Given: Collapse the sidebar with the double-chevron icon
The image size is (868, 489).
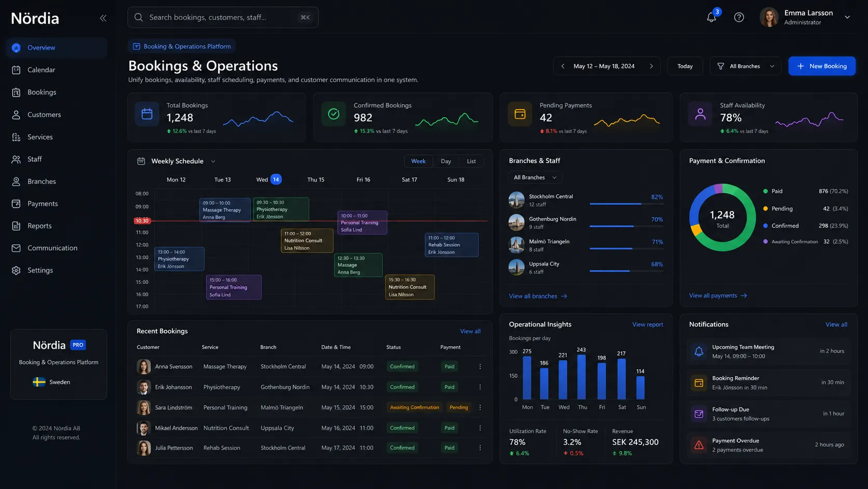Looking at the screenshot, I should click(x=103, y=18).
